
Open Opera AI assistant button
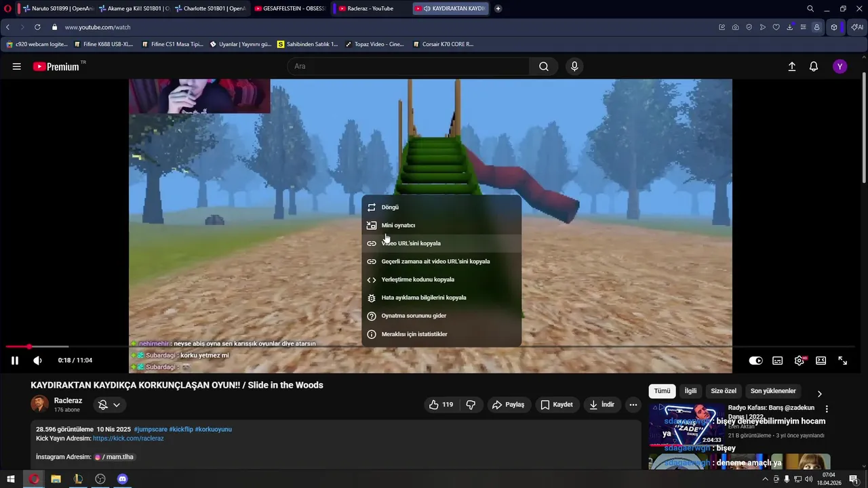pyautogui.click(x=856, y=27)
